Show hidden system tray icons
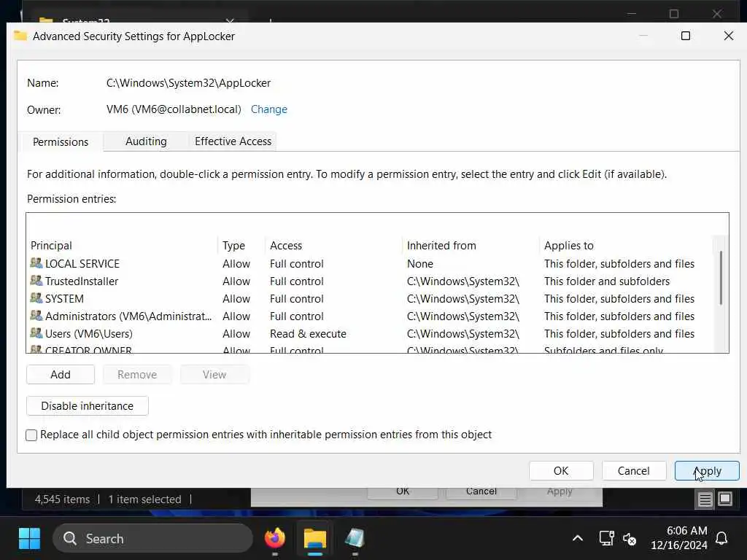747x560 pixels. (x=578, y=539)
